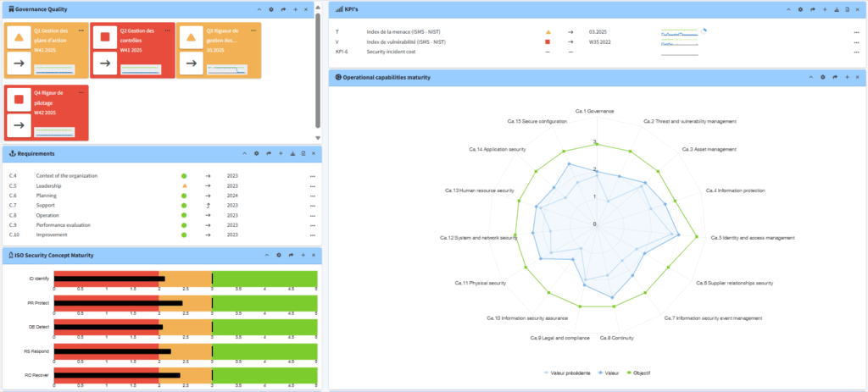Toggle 'Valeur précédente' series in radar legend
This screenshot has width=868, height=392.
(568, 373)
